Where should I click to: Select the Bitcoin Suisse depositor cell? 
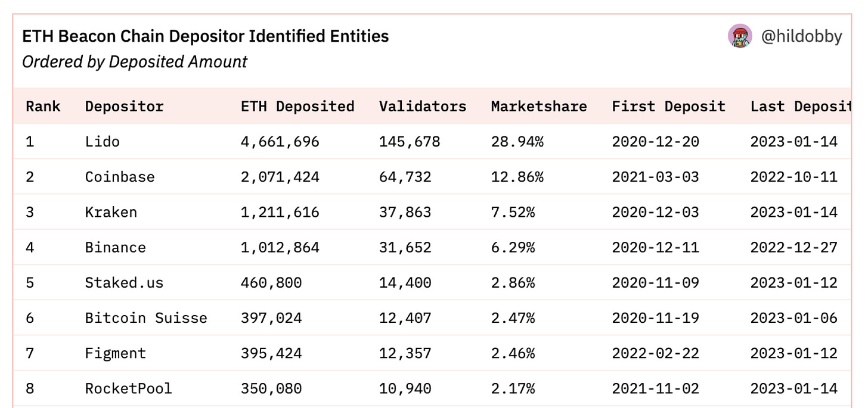point(146,317)
